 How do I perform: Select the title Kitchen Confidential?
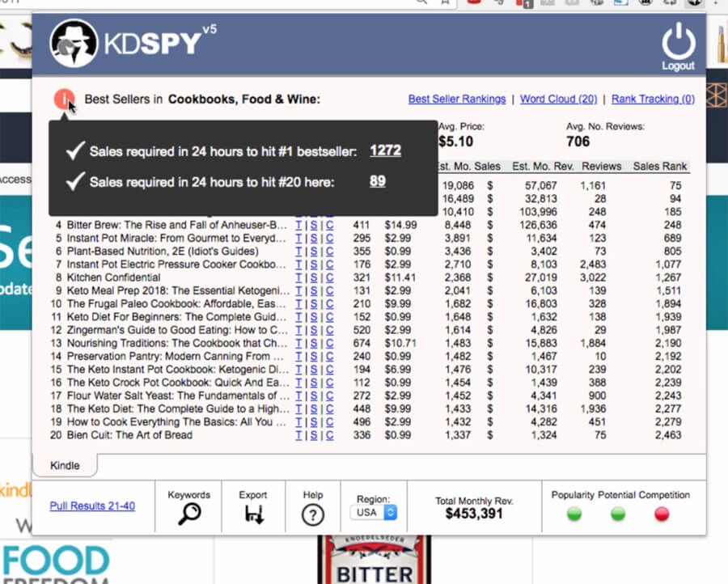click(x=114, y=277)
